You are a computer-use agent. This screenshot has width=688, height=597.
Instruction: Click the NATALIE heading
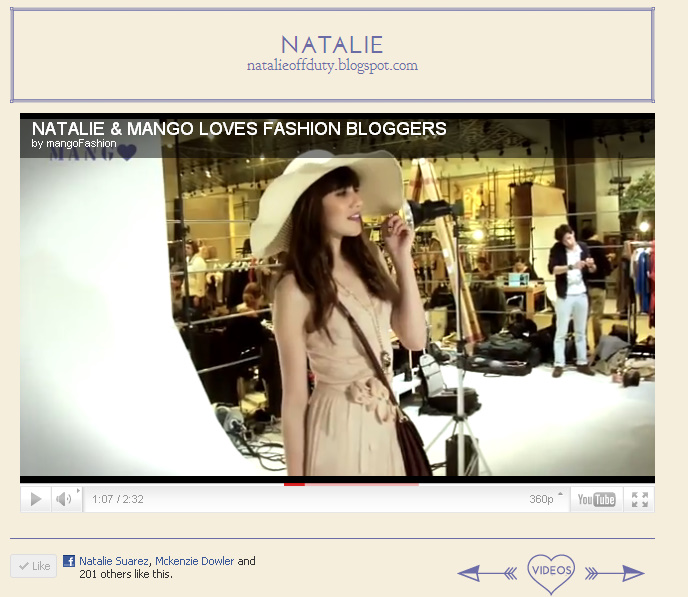point(332,45)
